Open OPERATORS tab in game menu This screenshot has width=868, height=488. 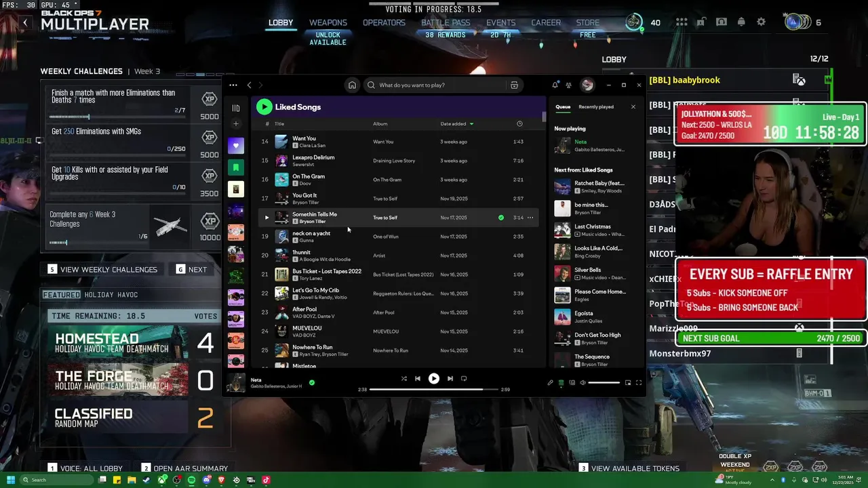384,22
